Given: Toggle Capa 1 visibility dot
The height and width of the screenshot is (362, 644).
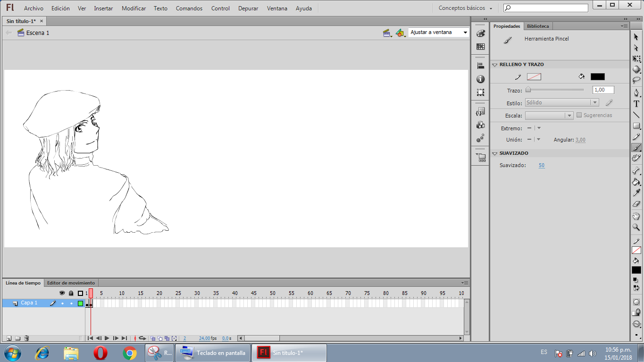Looking at the screenshot, I should click(62, 303).
